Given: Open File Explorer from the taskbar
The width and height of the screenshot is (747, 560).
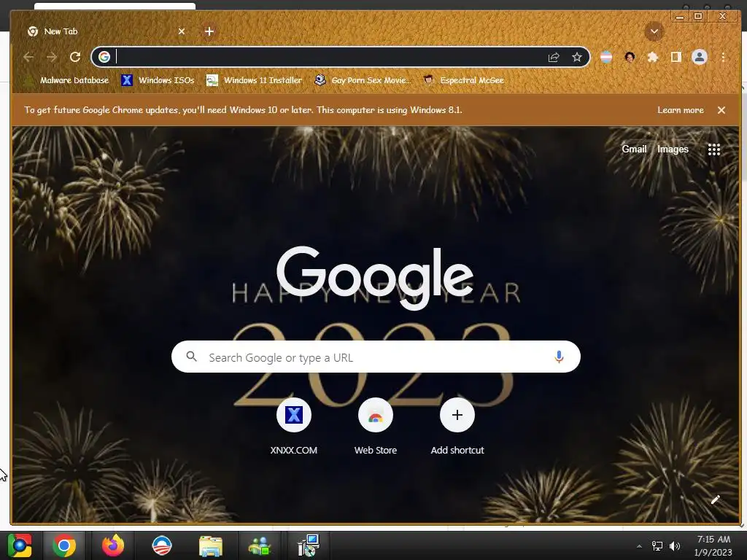Looking at the screenshot, I should point(211,545).
